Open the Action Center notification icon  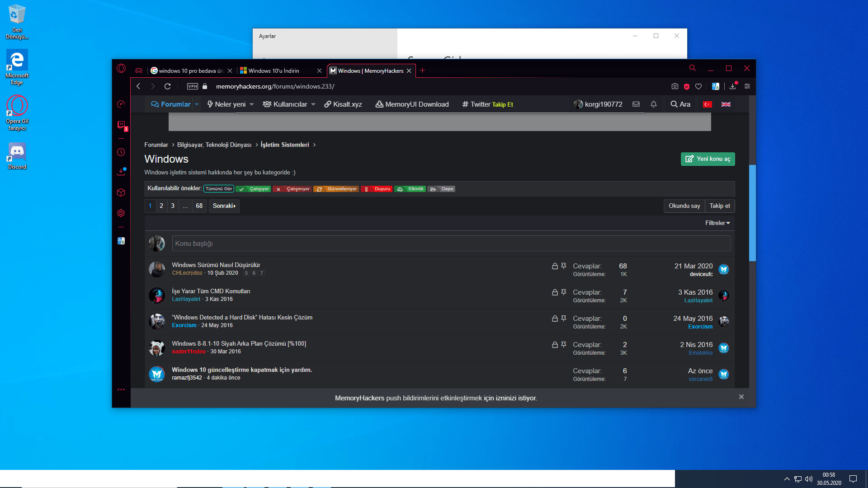pyautogui.click(x=853, y=479)
